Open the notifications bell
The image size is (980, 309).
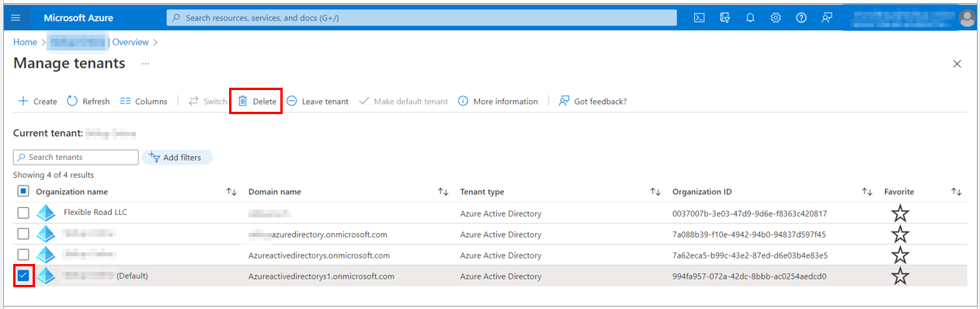click(750, 17)
